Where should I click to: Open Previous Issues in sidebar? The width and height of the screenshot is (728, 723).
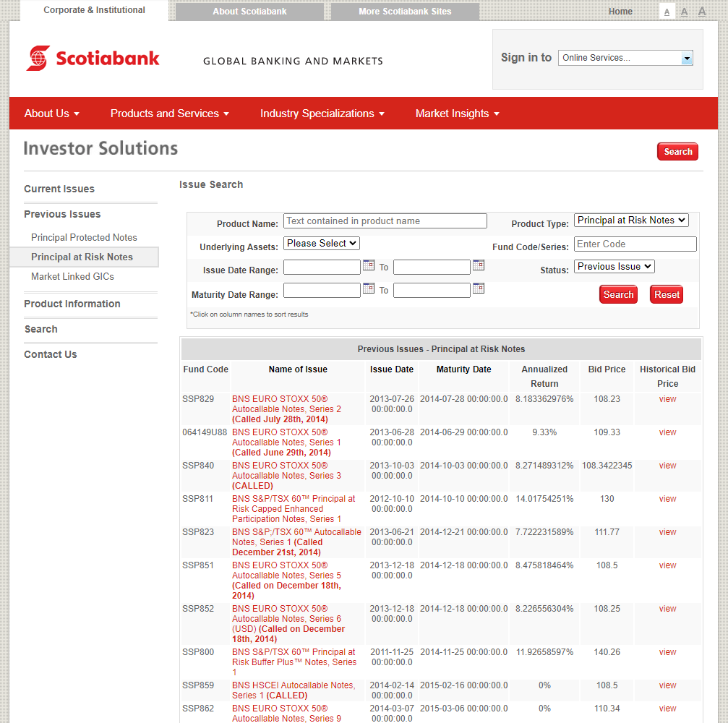coord(62,214)
